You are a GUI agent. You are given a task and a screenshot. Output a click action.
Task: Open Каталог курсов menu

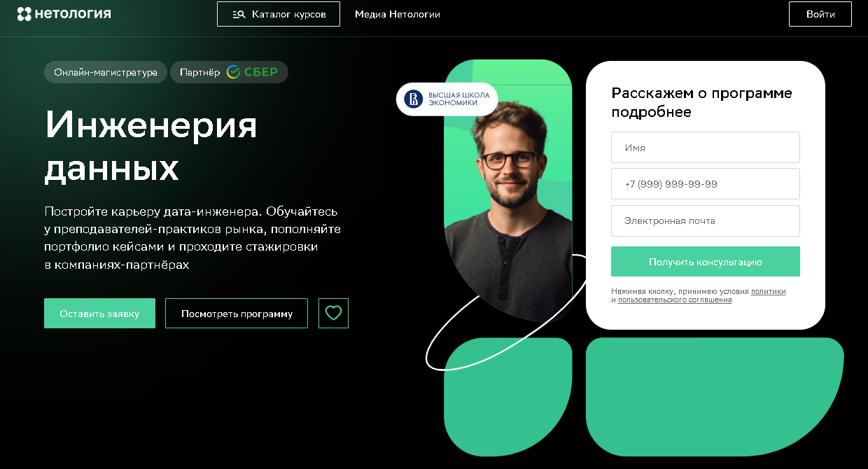[279, 14]
